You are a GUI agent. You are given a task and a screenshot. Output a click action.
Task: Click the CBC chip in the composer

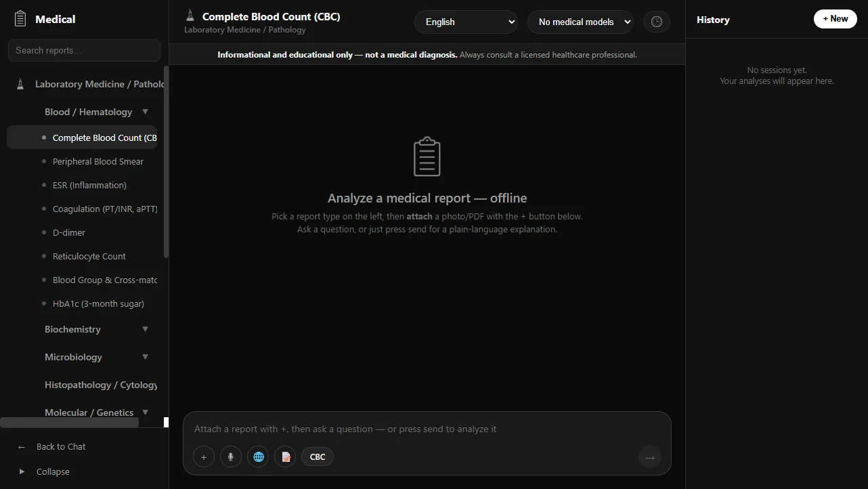pos(318,457)
